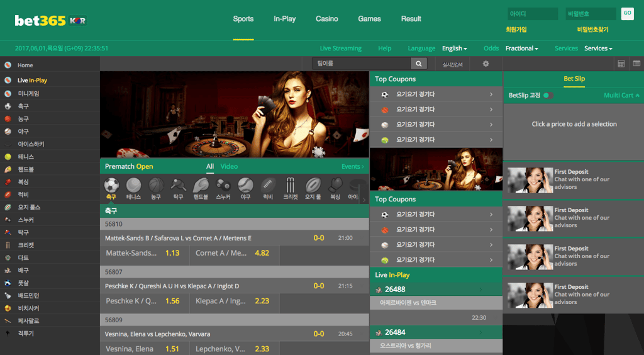The image size is (644, 355).
Task: Toggle the BetSlip 고정 switch
Action: (x=548, y=95)
